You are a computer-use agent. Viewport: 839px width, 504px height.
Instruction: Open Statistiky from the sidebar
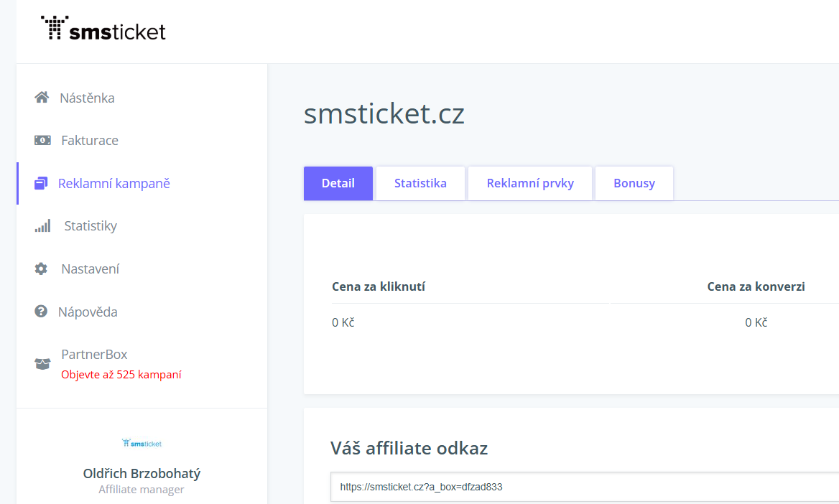(x=91, y=226)
